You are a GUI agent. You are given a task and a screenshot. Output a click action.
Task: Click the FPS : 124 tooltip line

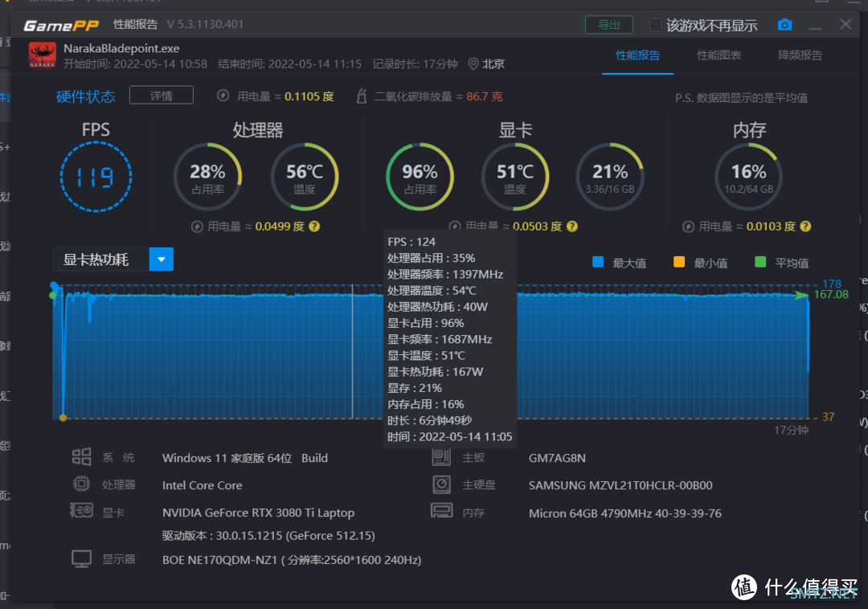click(411, 242)
